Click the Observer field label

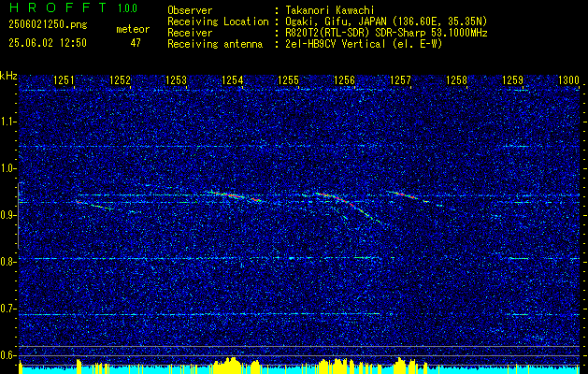click(x=190, y=10)
